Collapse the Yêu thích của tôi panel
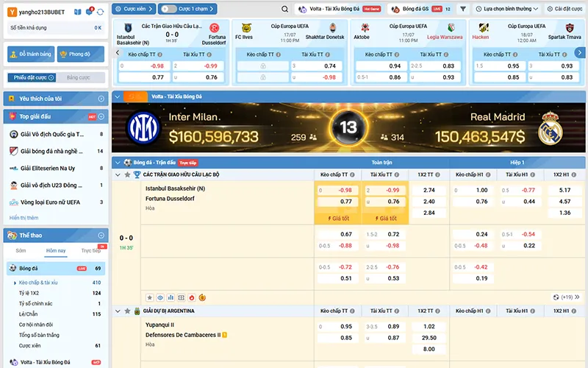The height and width of the screenshot is (368, 588). tap(101, 99)
